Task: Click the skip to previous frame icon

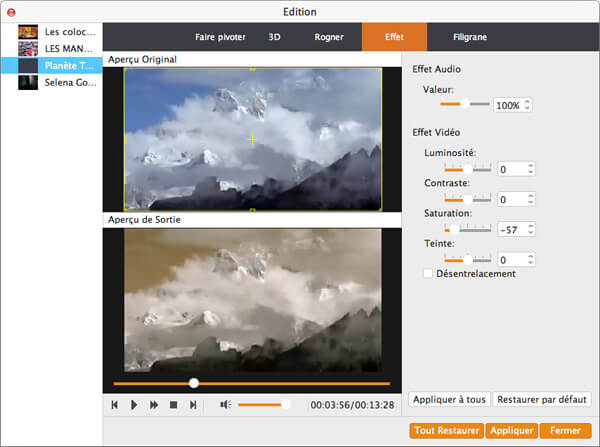Action: (x=115, y=405)
